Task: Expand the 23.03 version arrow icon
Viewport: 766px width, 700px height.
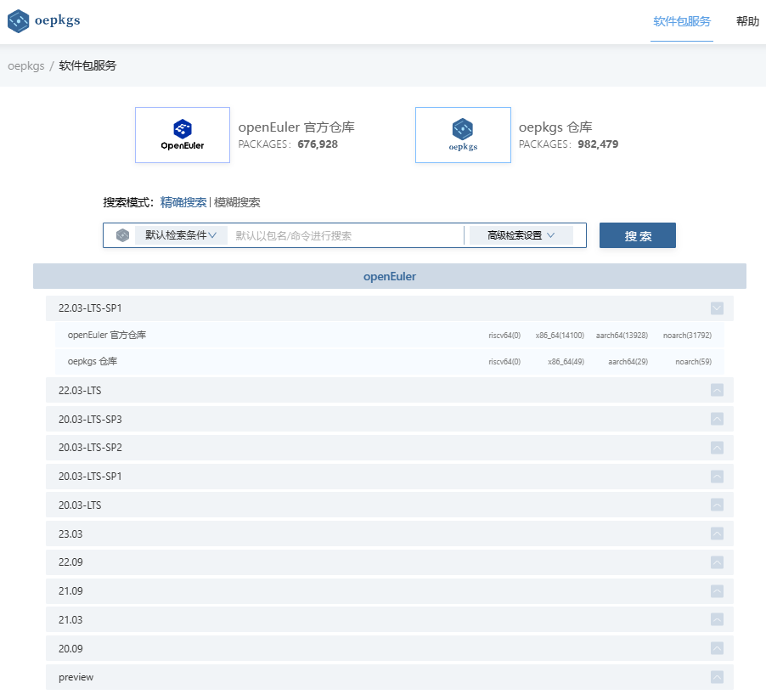Action: coord(717,533)
